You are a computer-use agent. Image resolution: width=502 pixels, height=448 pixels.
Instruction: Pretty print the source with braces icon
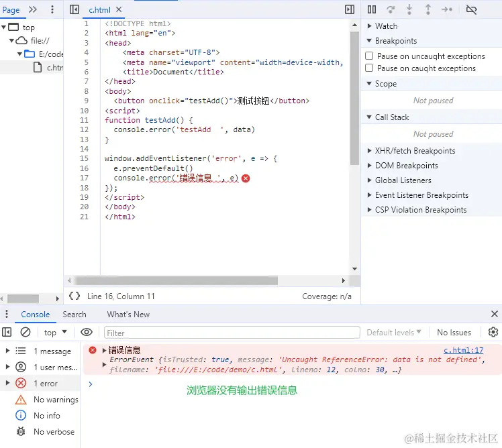(x=74, y=296)
